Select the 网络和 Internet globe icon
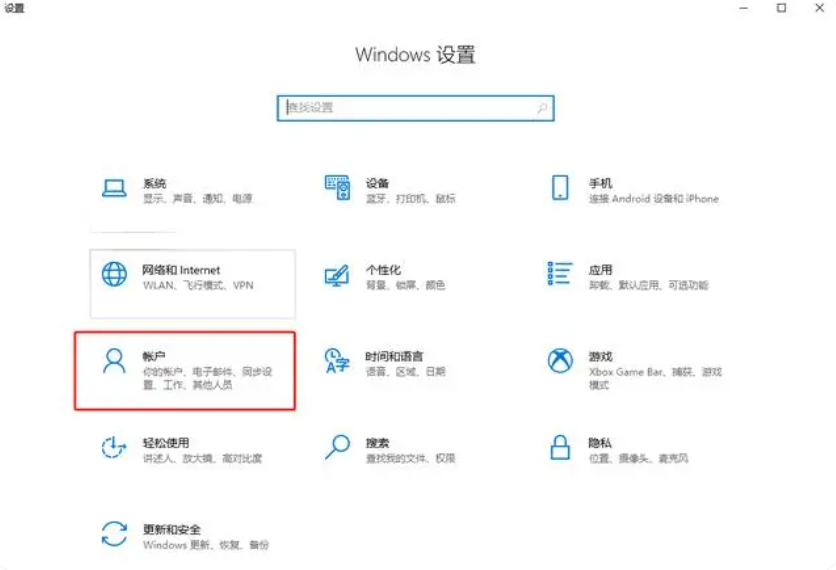 pyautogui.click(x=115, y=275)
